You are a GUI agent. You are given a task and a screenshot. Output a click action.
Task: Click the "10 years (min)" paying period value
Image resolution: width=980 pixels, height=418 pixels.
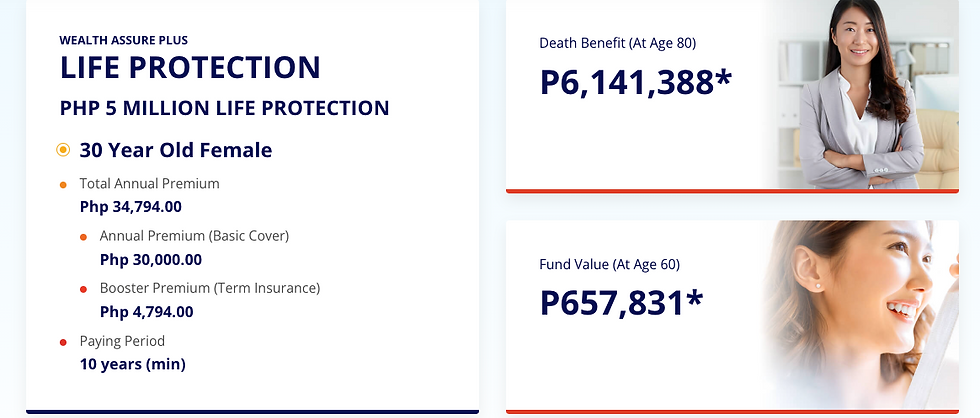pyautogui.click(x=132, y=364)
